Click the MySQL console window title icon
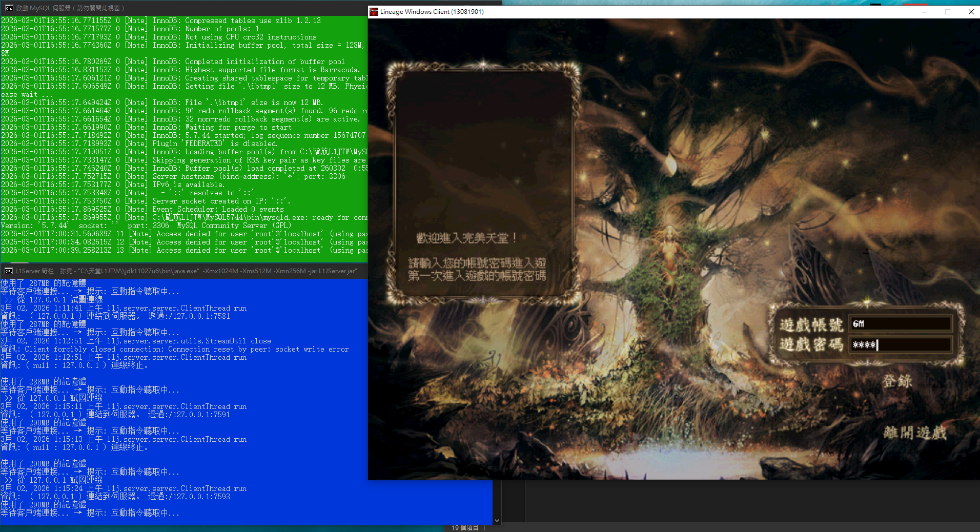This screenshot has height=532, width=980. tap(9, 8)
